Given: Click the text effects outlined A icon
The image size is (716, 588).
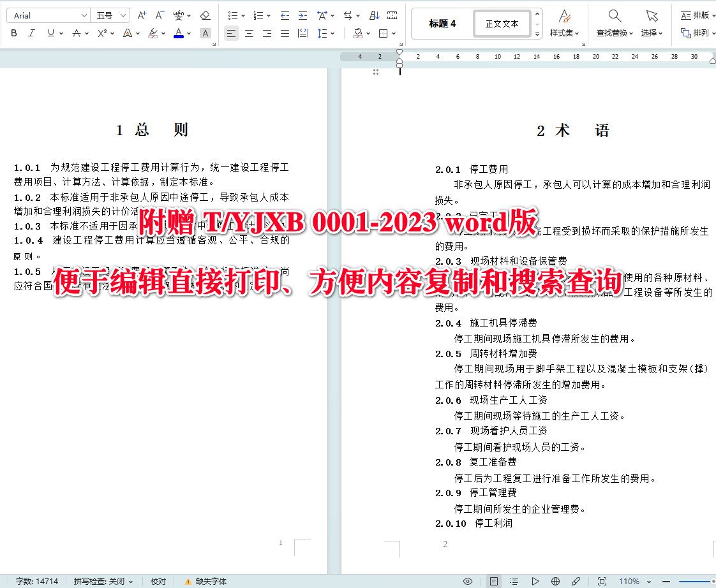Looking at the screenshot, I should (128, 33).
